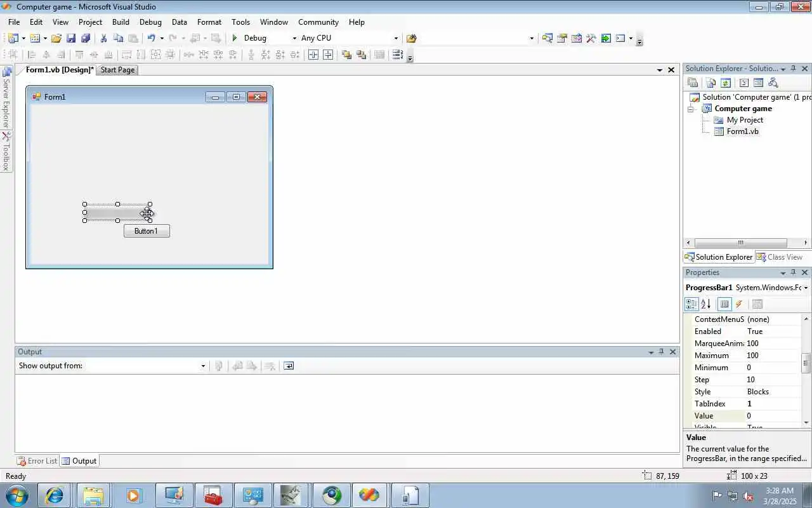Open the Find combo box dropdown arrow
Screen dimensions: 812x508
(532, 38)
